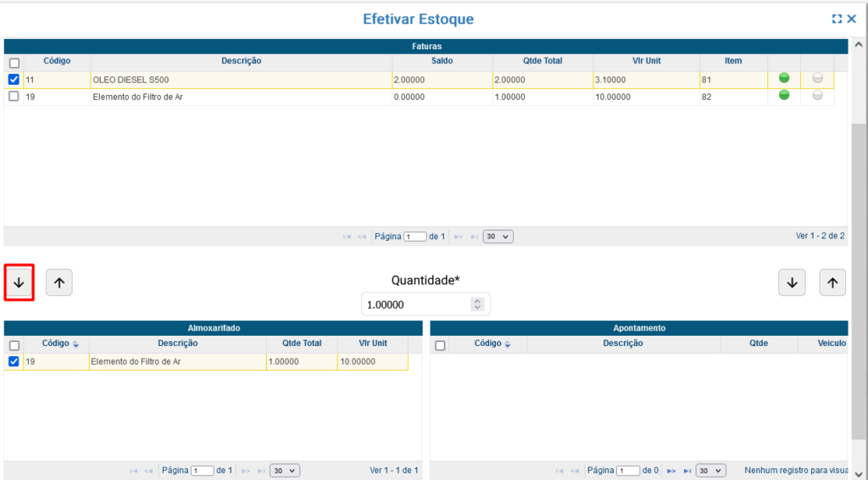Click the down arrow button above Apontamento
868x480 pixels.
tap(792, 283)
